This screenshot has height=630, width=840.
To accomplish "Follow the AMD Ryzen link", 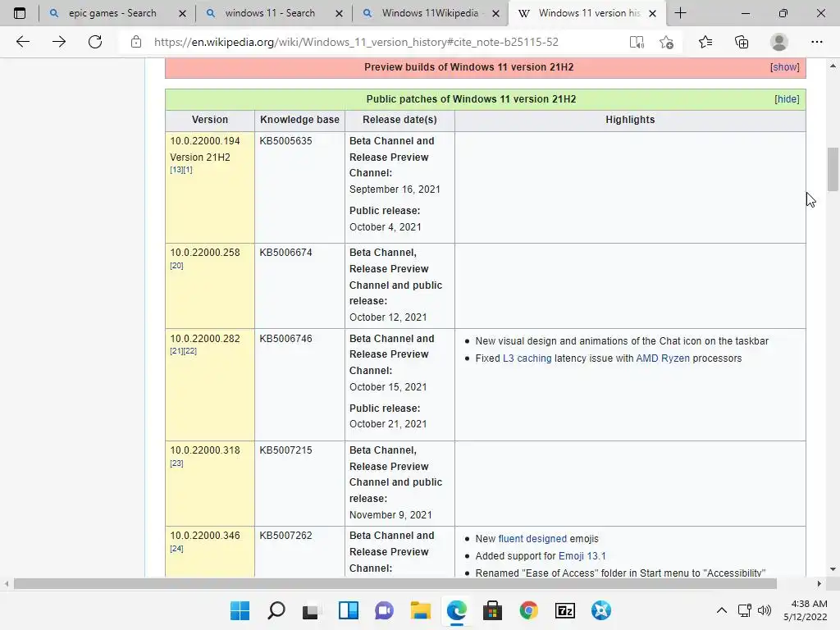I will click(x=663, y=358).
